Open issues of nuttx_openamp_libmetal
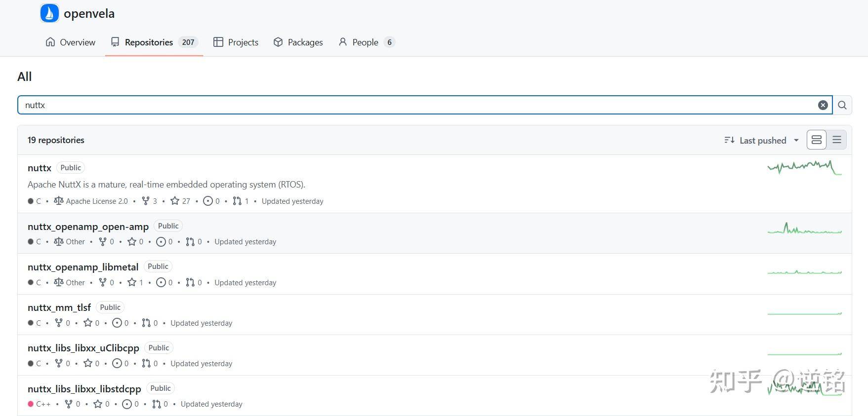The width and height of the screenshot is (868, 416). pos(165,282)
